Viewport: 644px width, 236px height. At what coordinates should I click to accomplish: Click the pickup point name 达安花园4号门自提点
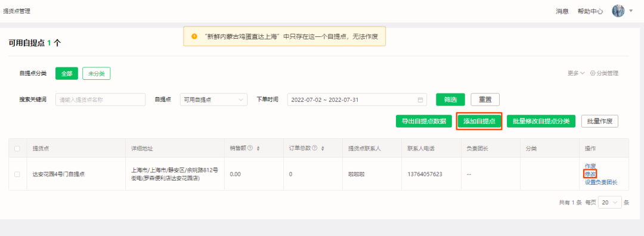coord(58,174)
